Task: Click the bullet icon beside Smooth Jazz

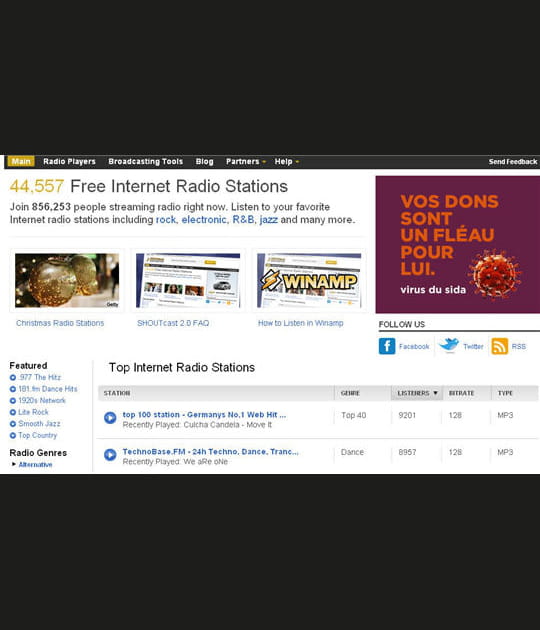Action: tap(13, 424)
